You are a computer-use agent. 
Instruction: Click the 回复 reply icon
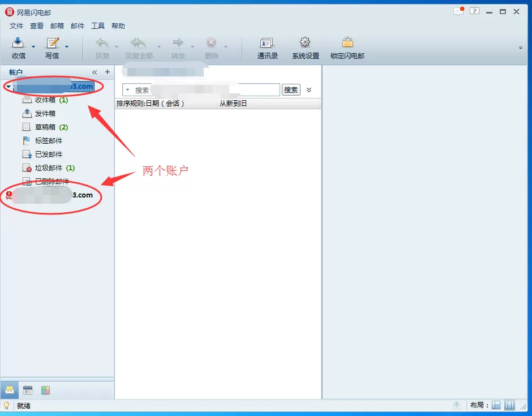(102, 43)
